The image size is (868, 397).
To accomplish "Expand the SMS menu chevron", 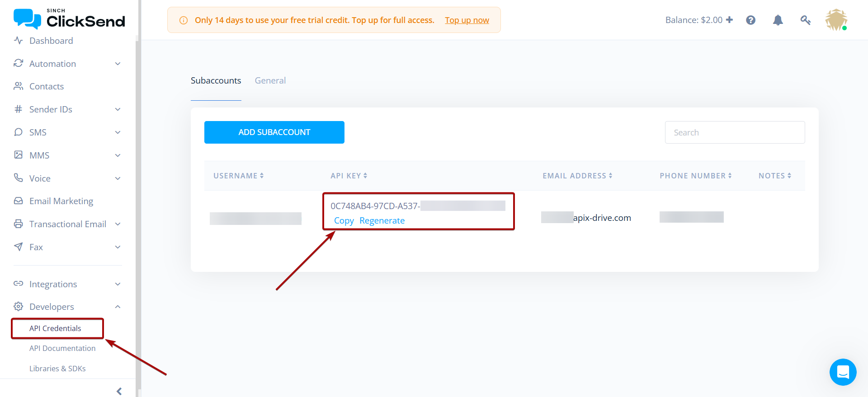I will pyautogui.click(x=118, y=132).
